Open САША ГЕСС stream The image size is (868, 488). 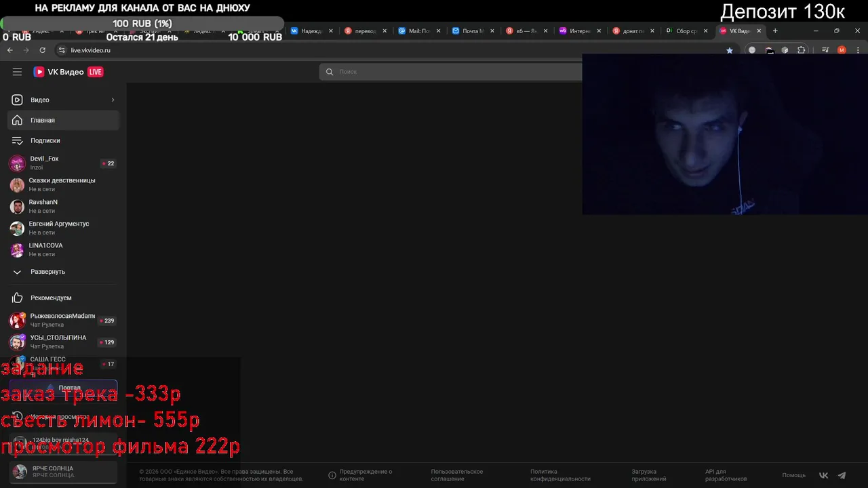click(x=64, y=363)
